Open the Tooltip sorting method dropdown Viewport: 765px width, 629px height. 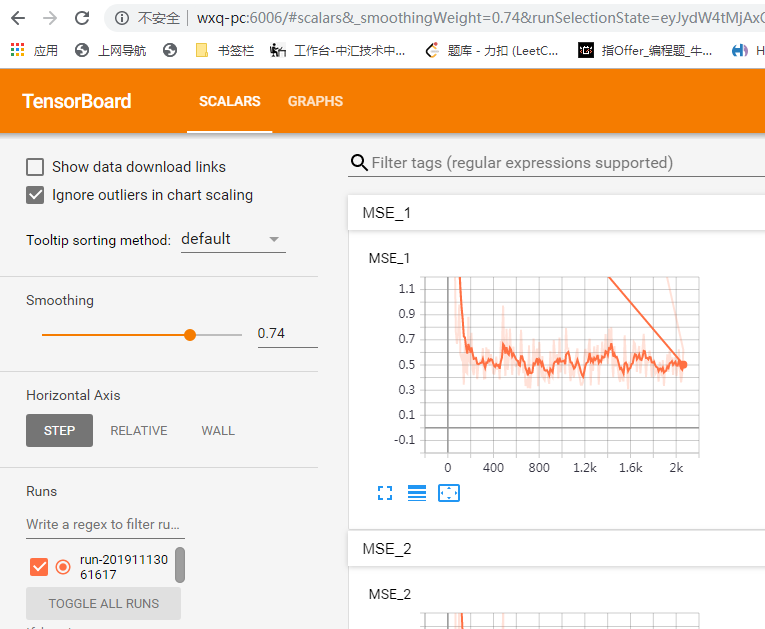[x=233, y=239]
